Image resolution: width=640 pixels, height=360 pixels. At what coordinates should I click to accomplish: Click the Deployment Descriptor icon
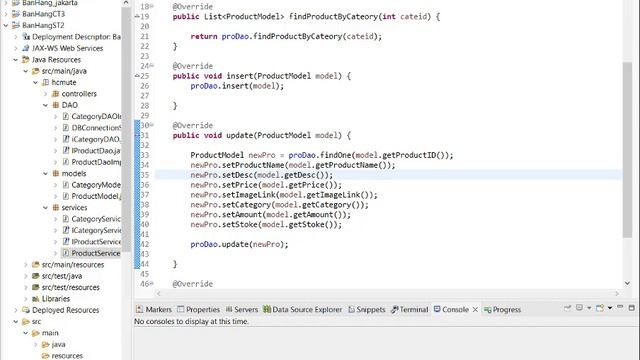coord(26,37)
